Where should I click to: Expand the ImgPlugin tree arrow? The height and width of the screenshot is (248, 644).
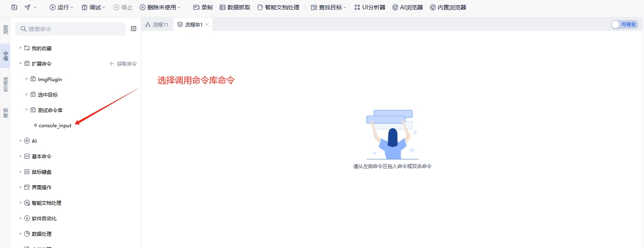point(27,79)
